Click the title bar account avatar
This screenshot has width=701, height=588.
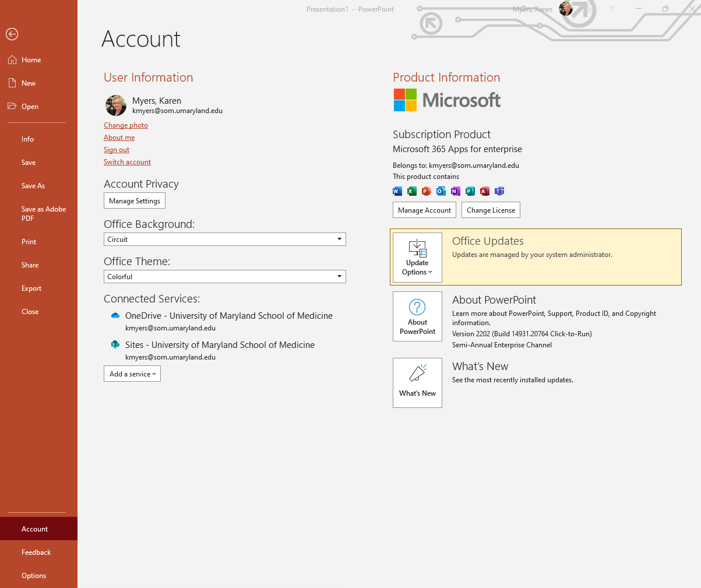pos(565,9)
